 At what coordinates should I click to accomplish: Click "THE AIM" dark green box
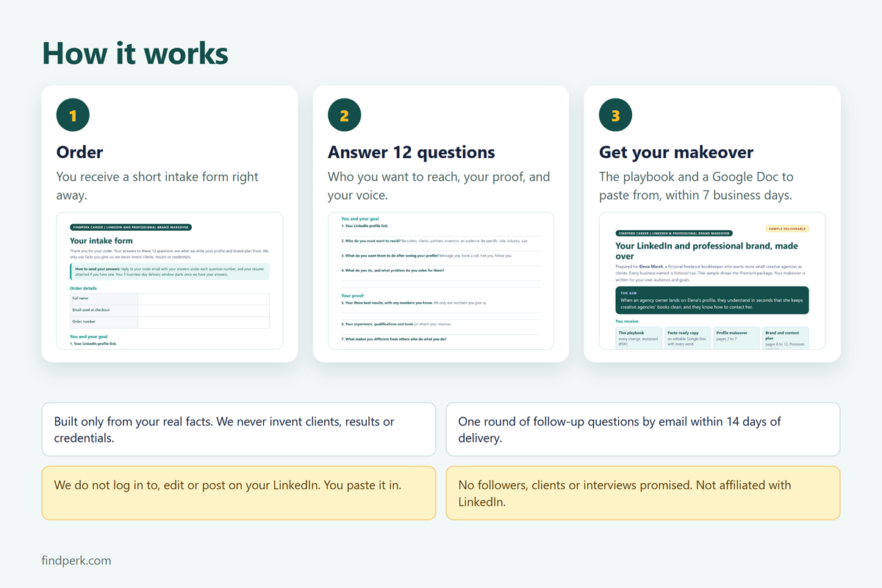pos(712,301)
